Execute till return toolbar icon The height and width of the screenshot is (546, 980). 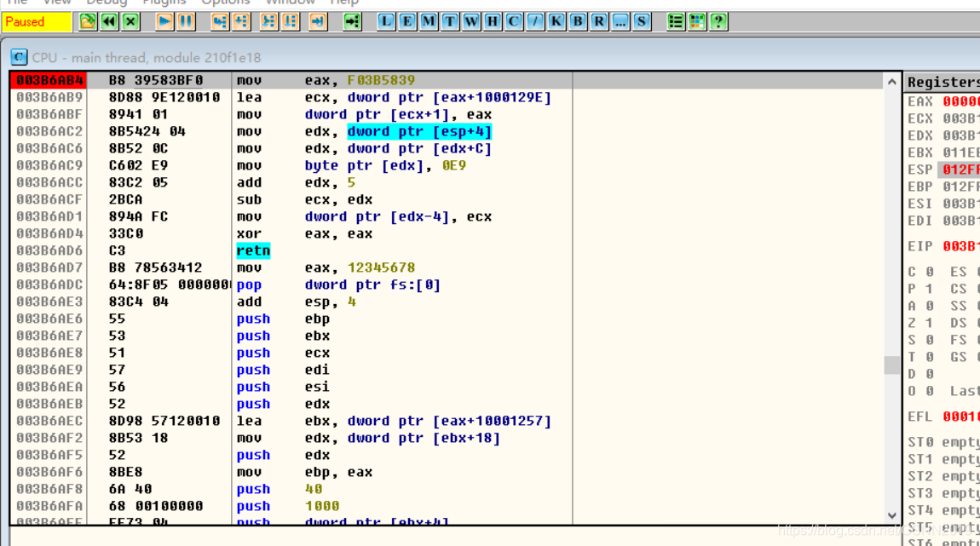(318, 22)
